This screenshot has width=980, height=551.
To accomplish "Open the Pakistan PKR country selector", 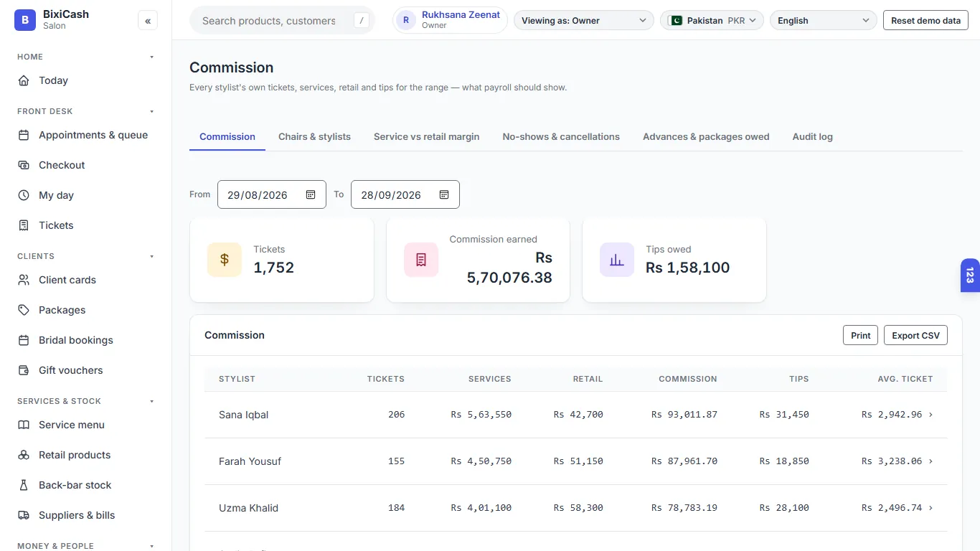I will point(712,21).
